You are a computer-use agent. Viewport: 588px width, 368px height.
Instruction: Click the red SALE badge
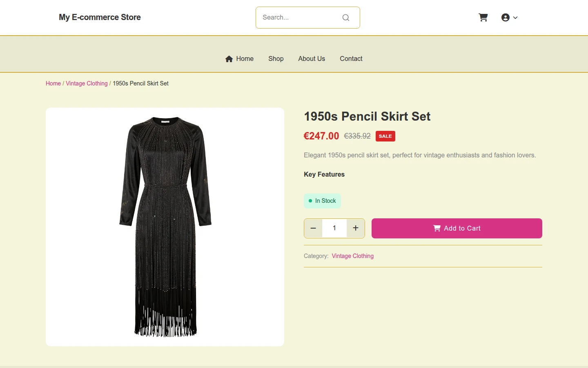tap(385, 136)
